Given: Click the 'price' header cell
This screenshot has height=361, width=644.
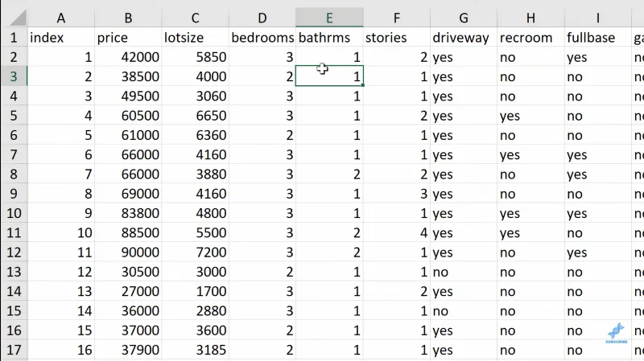Looking at the screenshot, I should (x=128, y=37).
